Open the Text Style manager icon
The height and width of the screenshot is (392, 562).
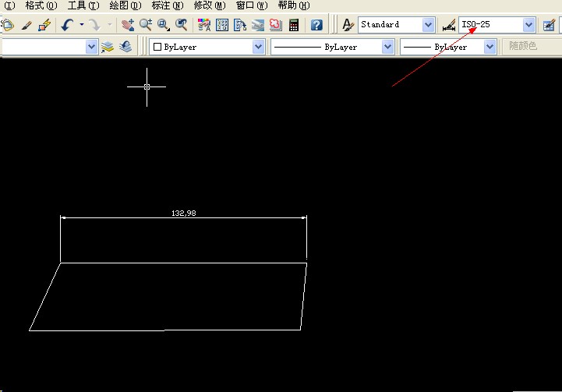pyautogui.click(x=348, y=25)
